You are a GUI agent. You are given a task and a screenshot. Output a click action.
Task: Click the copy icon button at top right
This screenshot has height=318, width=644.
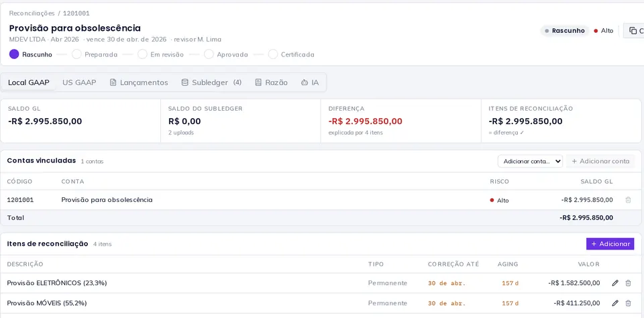pyautogui.click(x=634, y=31)
